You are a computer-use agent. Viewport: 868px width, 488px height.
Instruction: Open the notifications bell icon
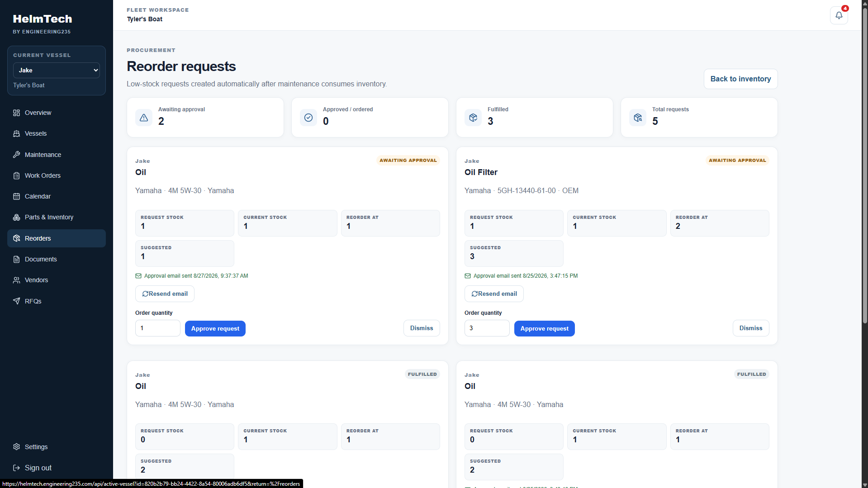pos(839,15)
